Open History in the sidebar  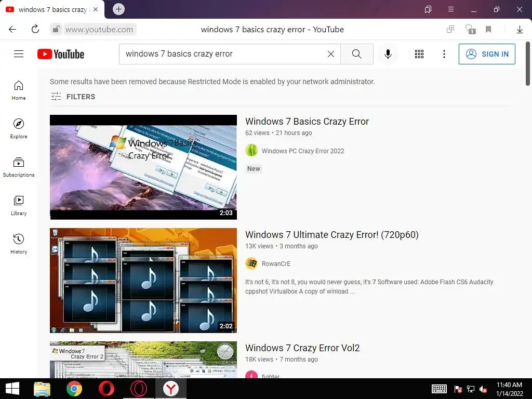pyautogui.click(x=19, y=244)
